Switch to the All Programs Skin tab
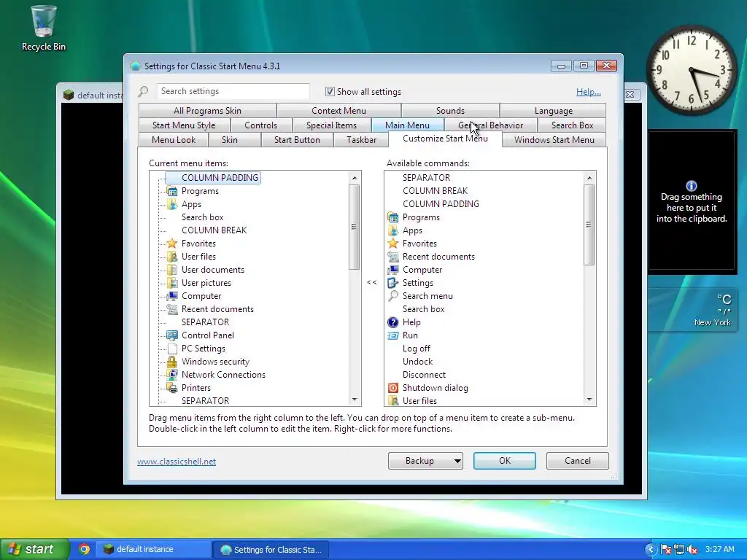Screen dimensions: 747x560 [207, 111]
